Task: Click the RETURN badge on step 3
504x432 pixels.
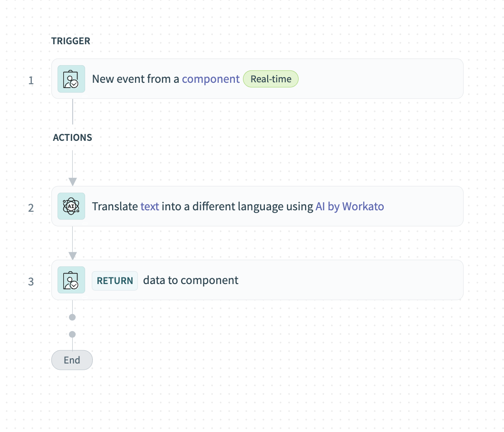Action: tap(115, 281)
